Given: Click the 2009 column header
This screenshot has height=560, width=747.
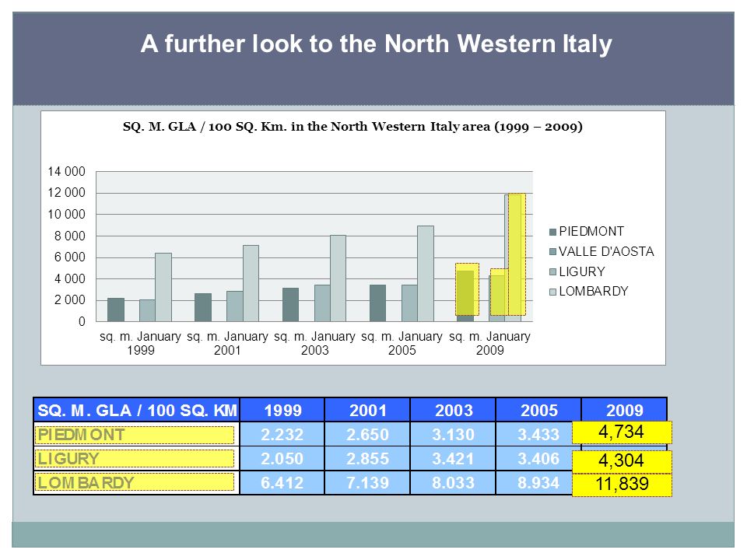Looking at the screenshot, I should (624, 410).
